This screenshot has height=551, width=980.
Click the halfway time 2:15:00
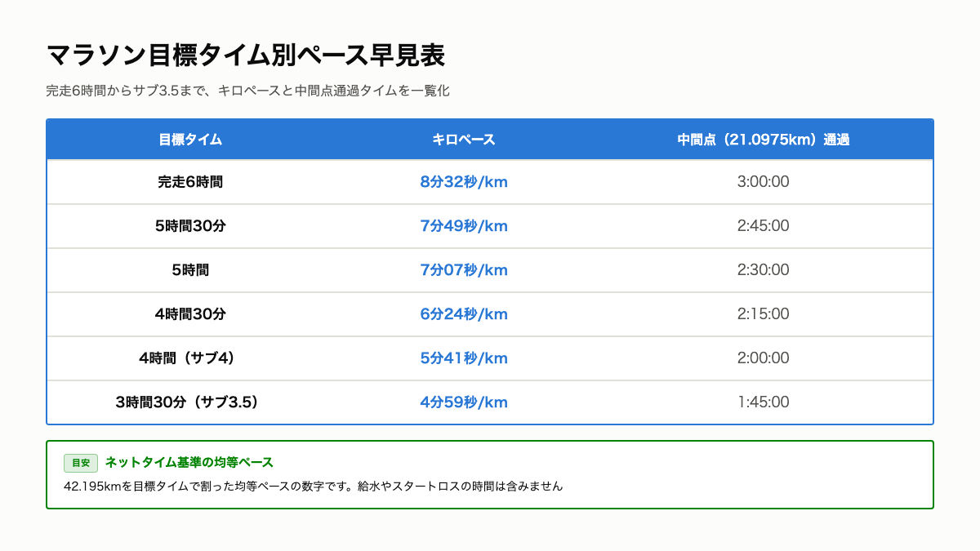(x=764, y=314)
